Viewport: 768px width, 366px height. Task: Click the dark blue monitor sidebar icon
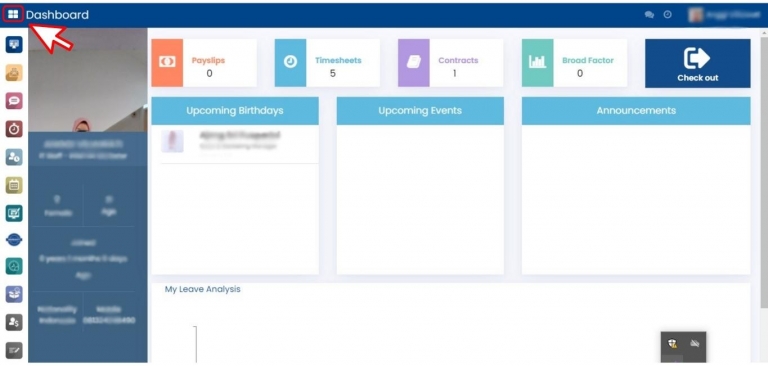click(x=14, y=45)
